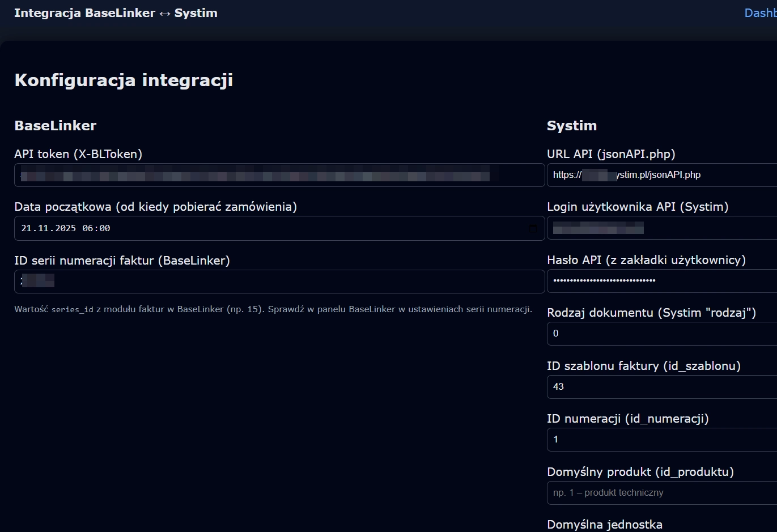Click the blurred API token value
The width and height of the screenshot is (777, 532).
point(255,175)
